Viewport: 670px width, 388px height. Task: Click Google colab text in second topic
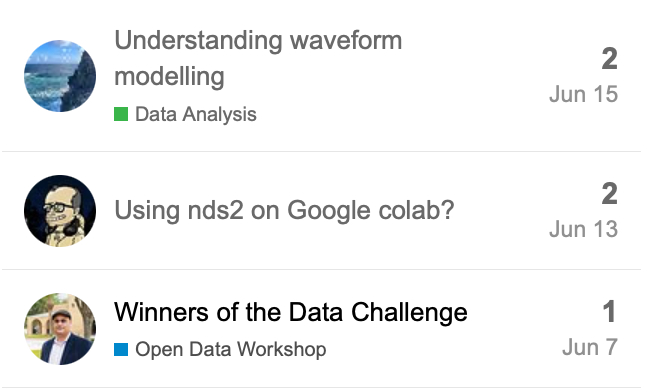pyautogui.click(x=370, y=210)
